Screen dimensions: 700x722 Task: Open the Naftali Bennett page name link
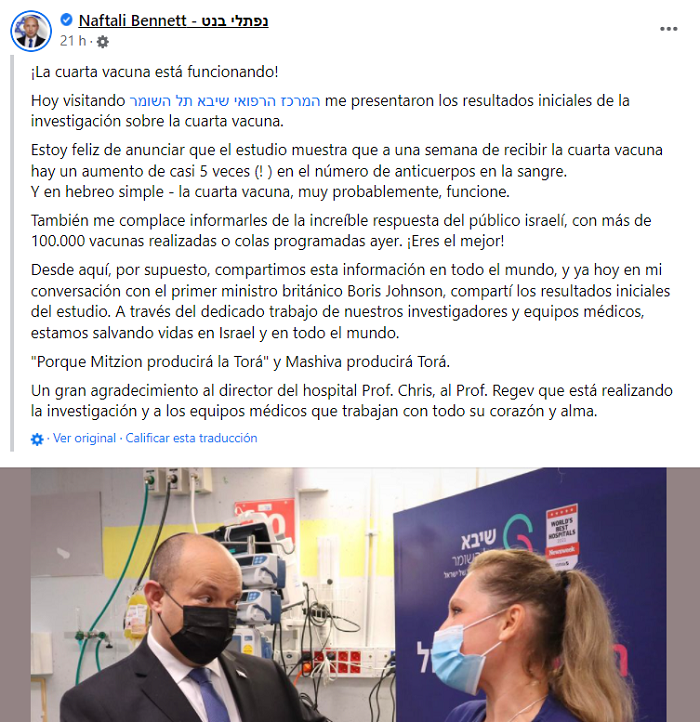173,21
